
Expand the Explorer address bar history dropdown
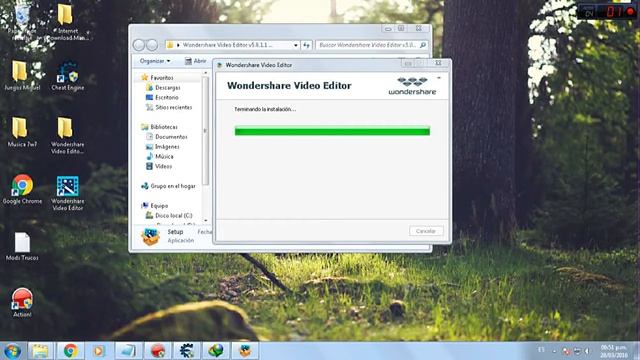(x=296, y=45)
